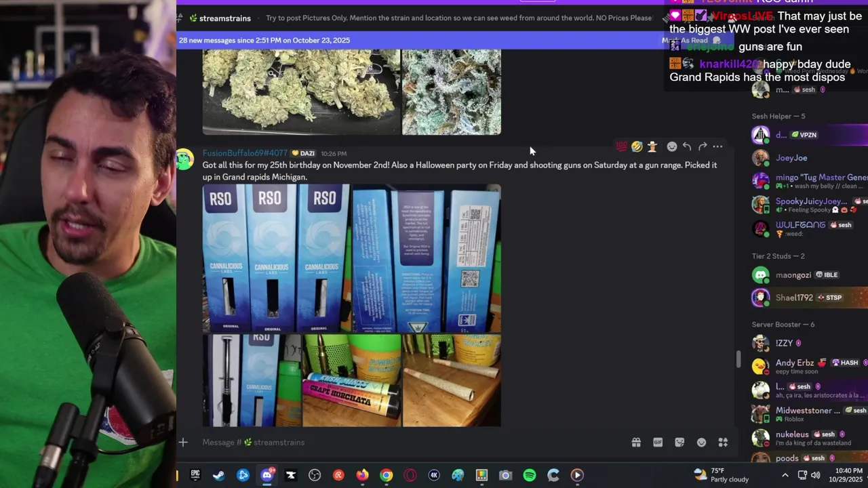This screenshot has height=488, width=868.
Task: Open Opera browser from taskbar
Action: [x=410, y=475]
